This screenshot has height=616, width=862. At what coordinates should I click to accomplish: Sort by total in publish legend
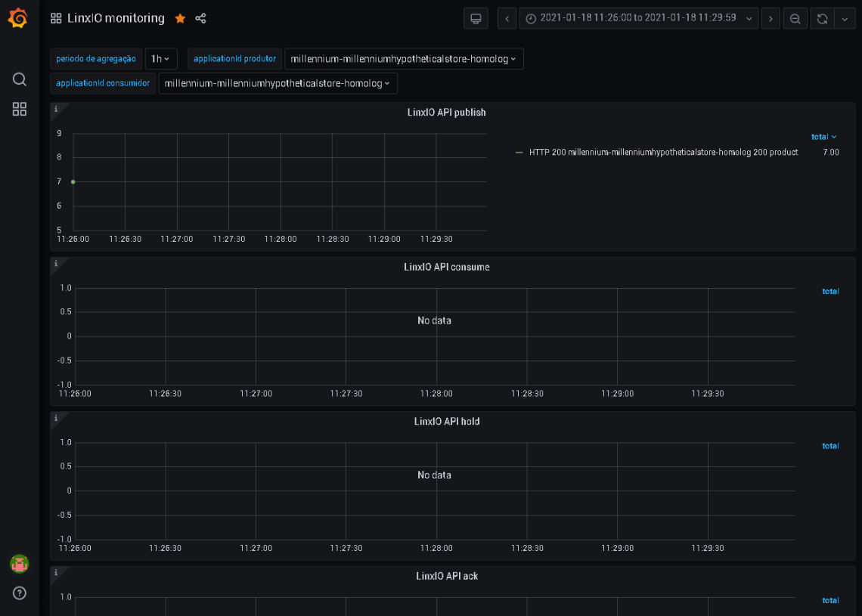click(823, 137)
